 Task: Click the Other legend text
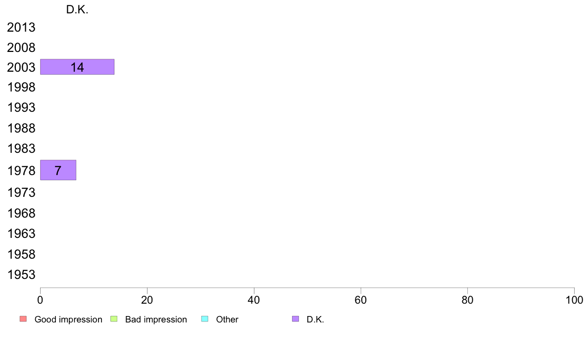coord(227,319)
